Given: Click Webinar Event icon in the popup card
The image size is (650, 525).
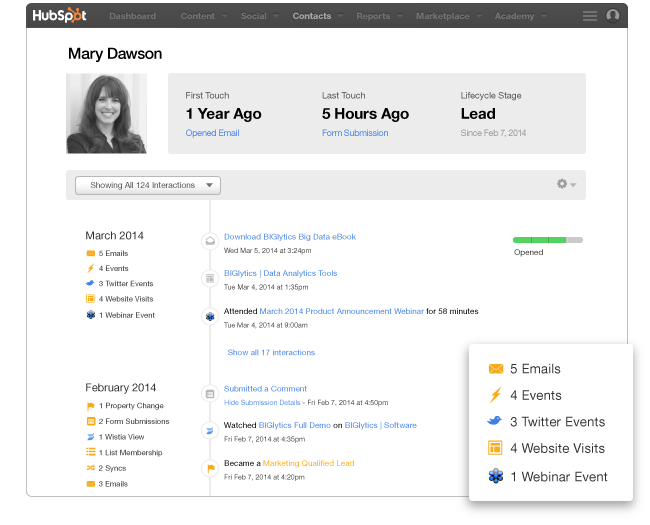Looking at the screenshot, I should 496,476.
